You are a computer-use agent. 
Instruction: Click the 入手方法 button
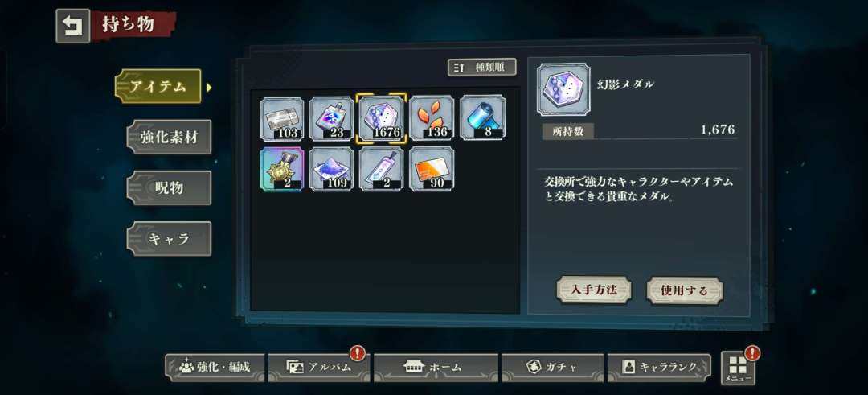[593, 290]
